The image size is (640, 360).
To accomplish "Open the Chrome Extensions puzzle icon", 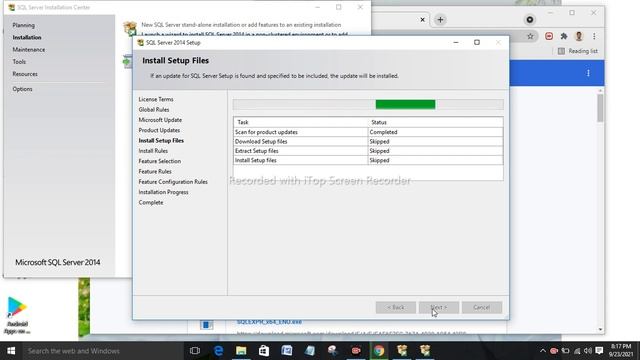I will pos(564,36).
